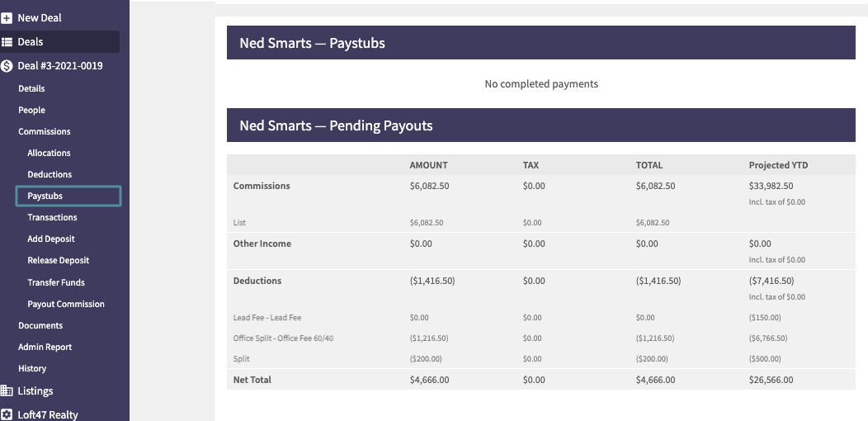868x421 pixels.
Task: Open Allocations under Commissions
Action: pyautogui.click(x=49, y=153)
